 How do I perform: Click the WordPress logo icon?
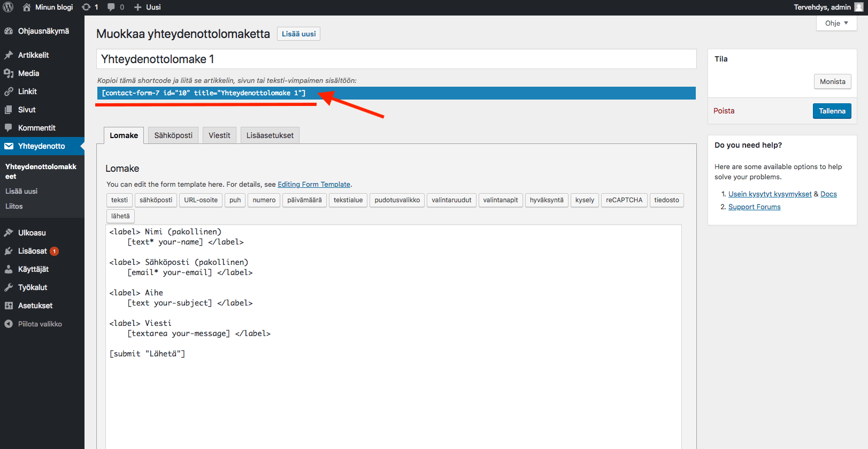[x=9, y=7]
